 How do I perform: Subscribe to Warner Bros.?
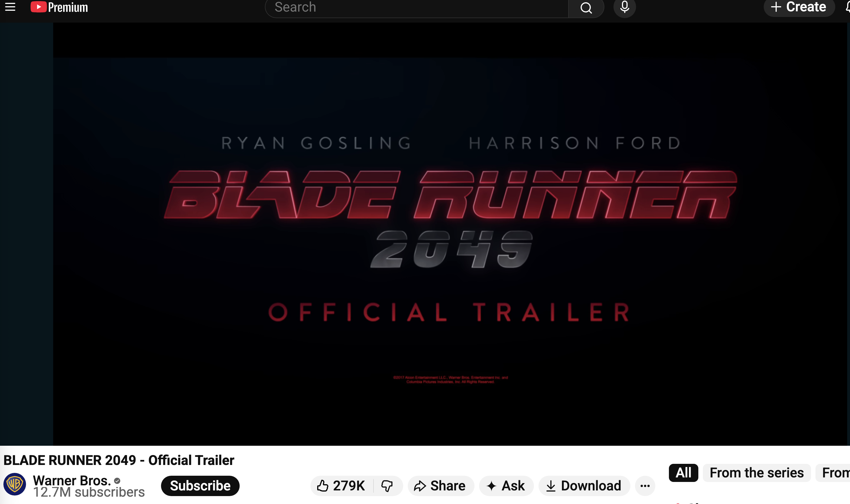[x=200, y=486]
